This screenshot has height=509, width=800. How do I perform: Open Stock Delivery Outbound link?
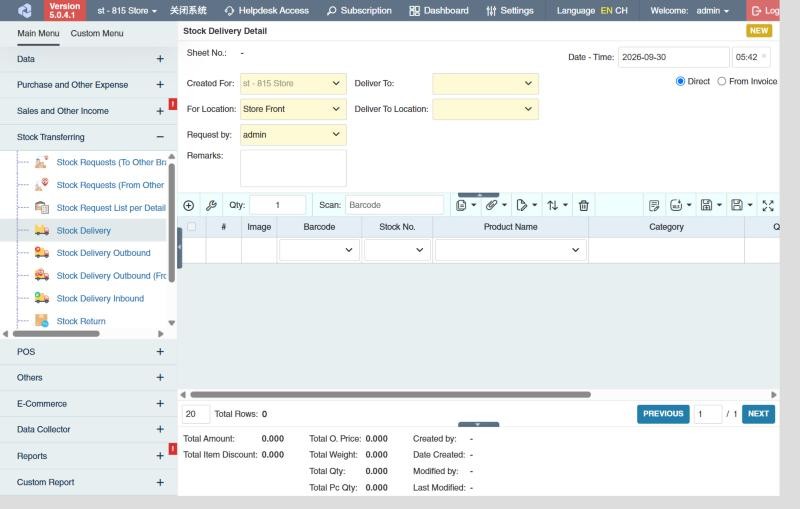[104, 253]
